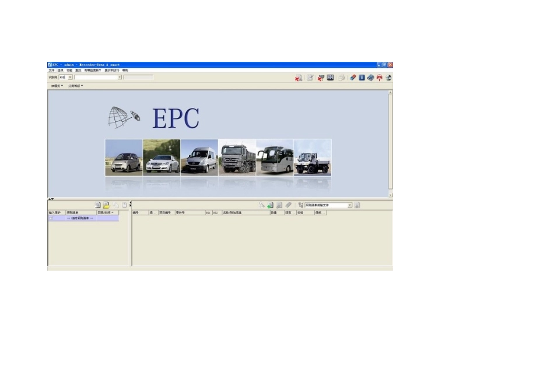Click the red car on lift icon
The height and width of the screenshot is (392, 554).
click(380, 78)
